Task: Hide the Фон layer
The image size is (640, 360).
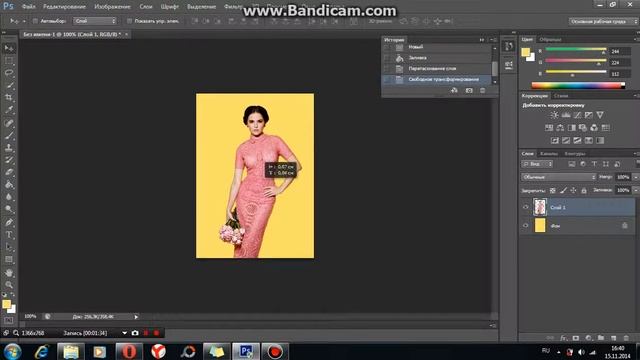Action: [x=526, y=225]
